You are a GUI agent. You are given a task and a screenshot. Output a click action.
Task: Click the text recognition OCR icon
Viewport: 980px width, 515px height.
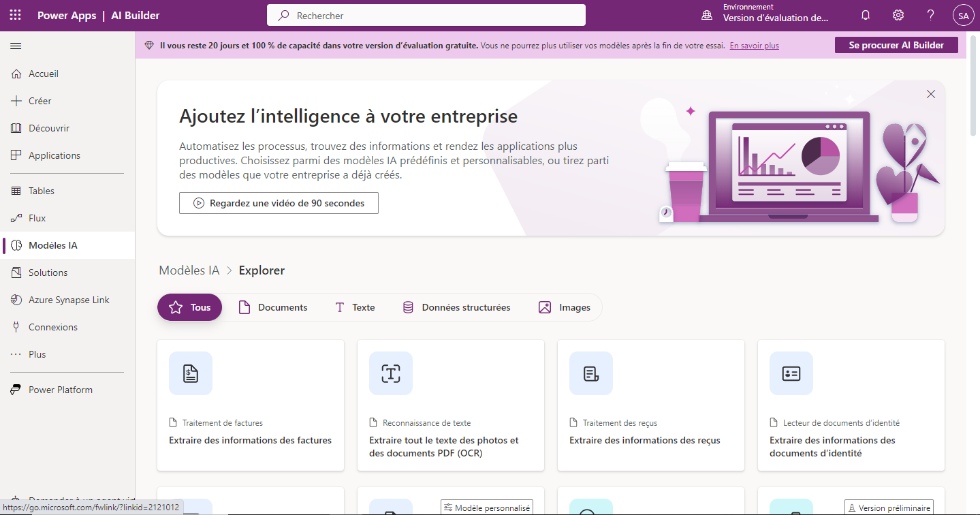(391, 373)
